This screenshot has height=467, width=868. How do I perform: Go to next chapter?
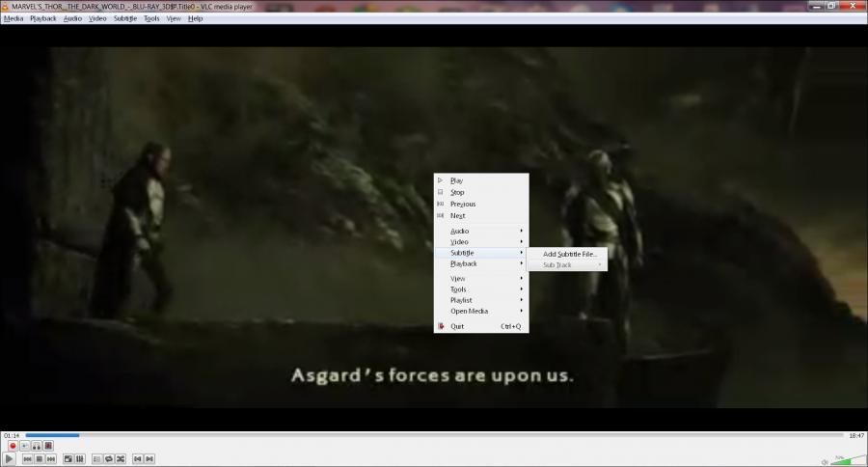pyautogui.click(x=149, y=459)
